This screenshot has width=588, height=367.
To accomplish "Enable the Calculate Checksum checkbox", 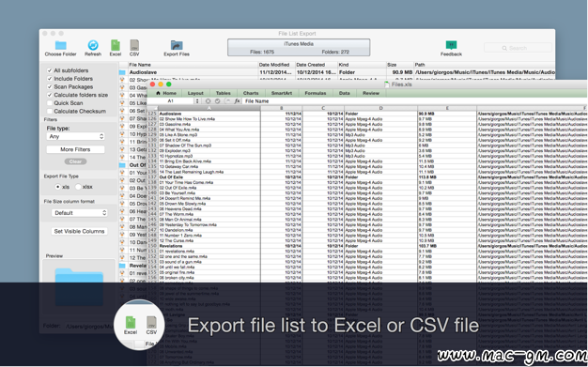I will [50, 112].
